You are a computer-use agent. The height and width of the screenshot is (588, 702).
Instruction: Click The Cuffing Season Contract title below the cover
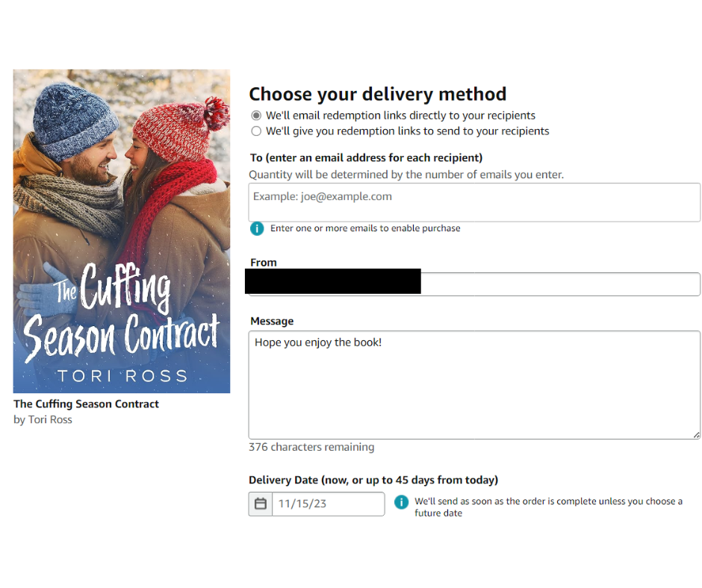click(x=86, y=404)
